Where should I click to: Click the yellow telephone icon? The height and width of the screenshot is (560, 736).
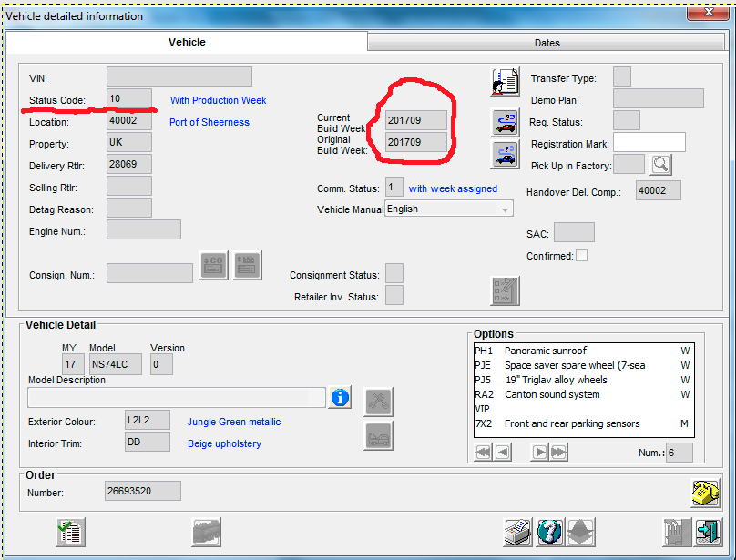pyautogui.click(x=705, y=493)
